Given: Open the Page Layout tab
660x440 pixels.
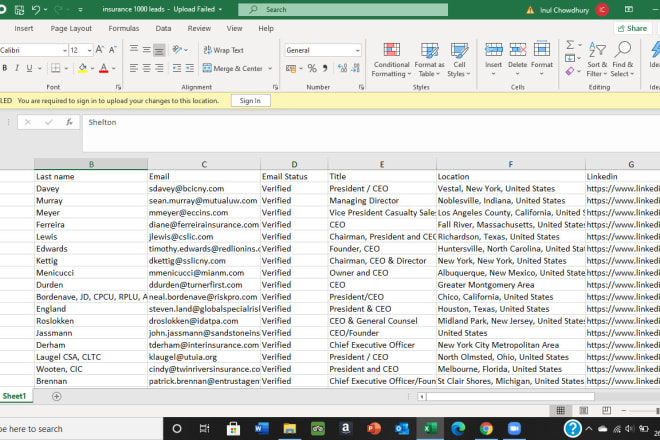Looking at the screenshot, I should coord(71,28).
